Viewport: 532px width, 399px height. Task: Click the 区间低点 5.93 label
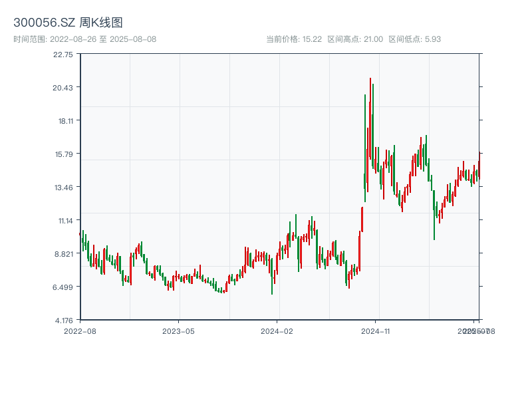click(414, 39)
